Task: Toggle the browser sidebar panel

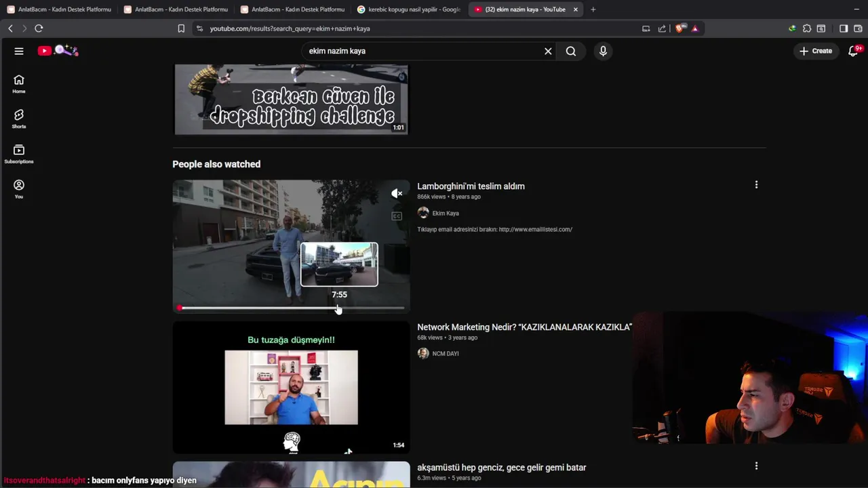Action: [x=844, y=28]
